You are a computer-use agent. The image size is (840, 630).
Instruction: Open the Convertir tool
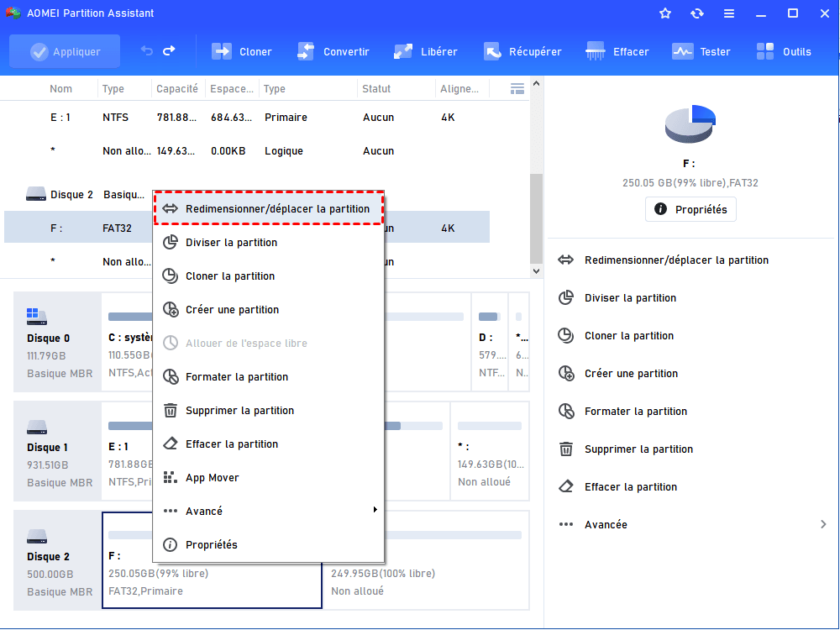click(333, 51)
